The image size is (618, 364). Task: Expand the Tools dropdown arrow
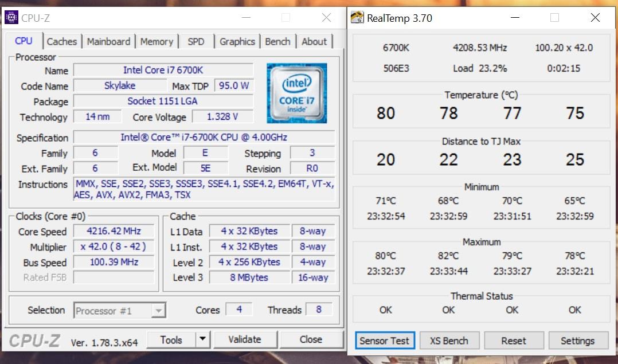(202, 339)
